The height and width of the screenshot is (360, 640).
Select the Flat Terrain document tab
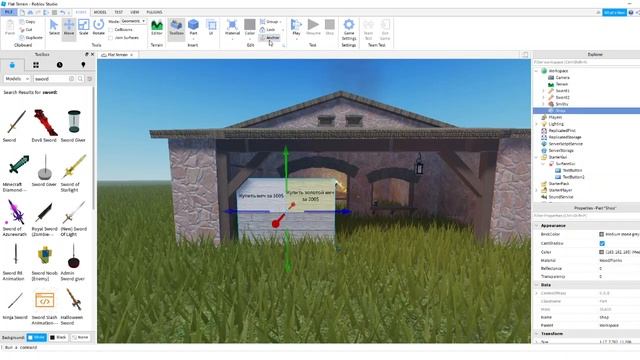point(117,55)
